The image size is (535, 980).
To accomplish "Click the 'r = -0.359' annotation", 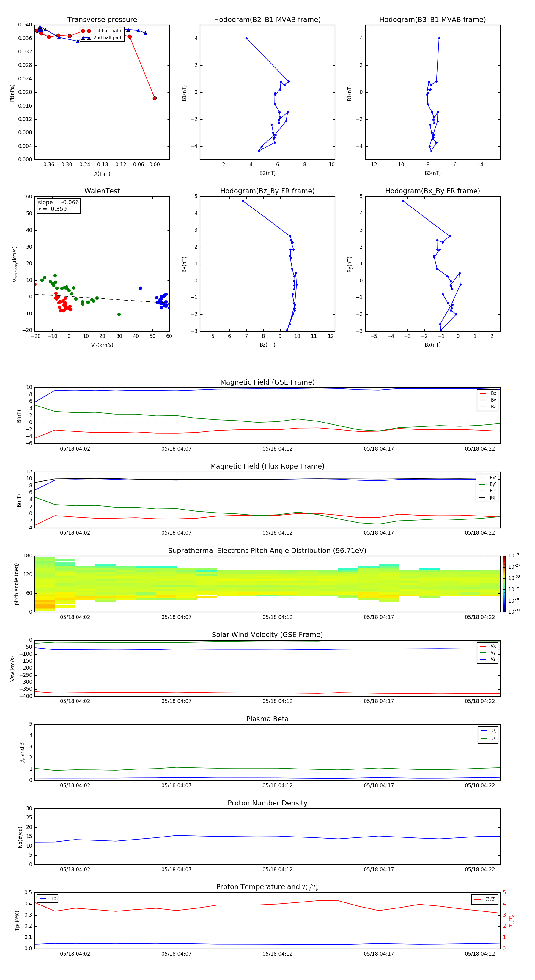I will (x=53, y=209).
